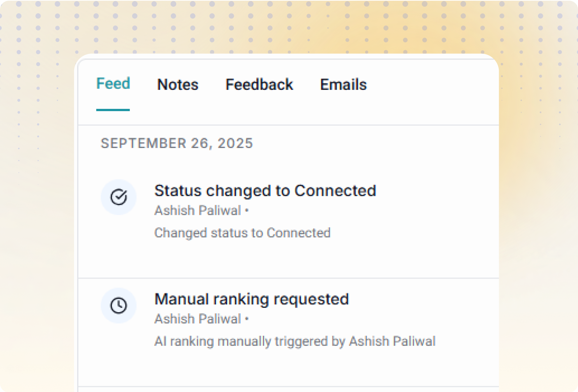Viewport: 578px width, 392px height.
Task: Click the checkmark status icon beside Status changed entry
Action: pyautogui.click(x=118, y=197)
